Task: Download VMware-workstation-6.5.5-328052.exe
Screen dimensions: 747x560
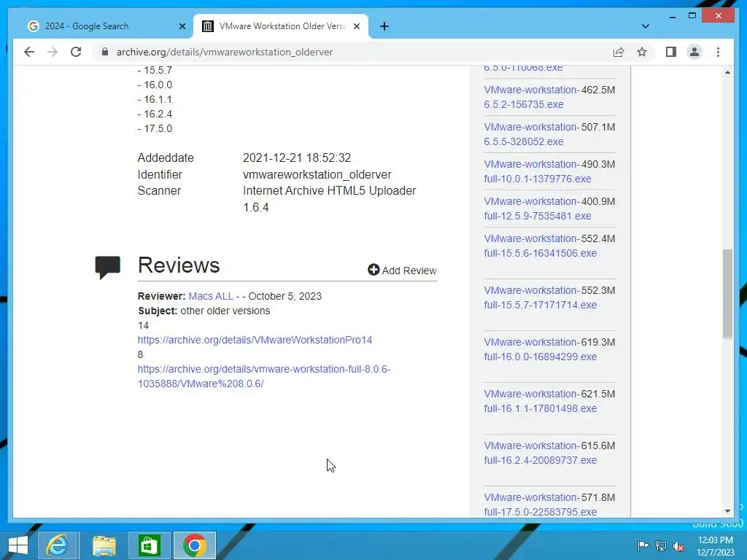Action: tap(532, 134)
